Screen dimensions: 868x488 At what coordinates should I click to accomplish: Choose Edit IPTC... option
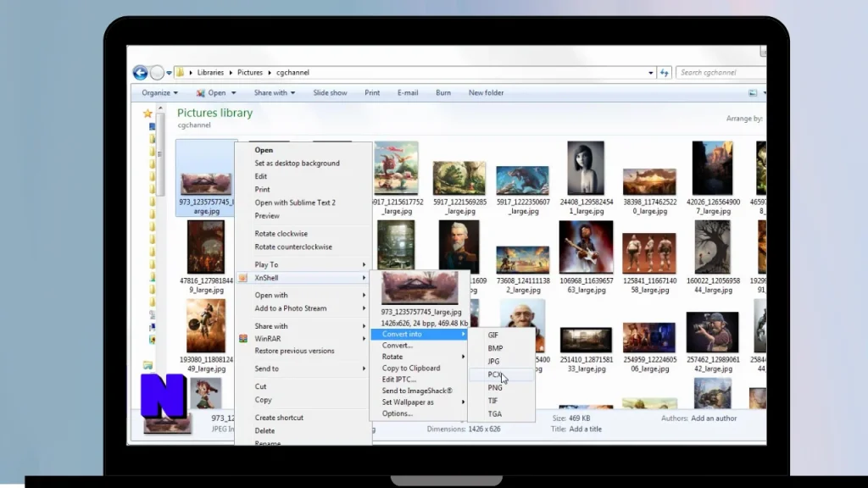[398, 380]
